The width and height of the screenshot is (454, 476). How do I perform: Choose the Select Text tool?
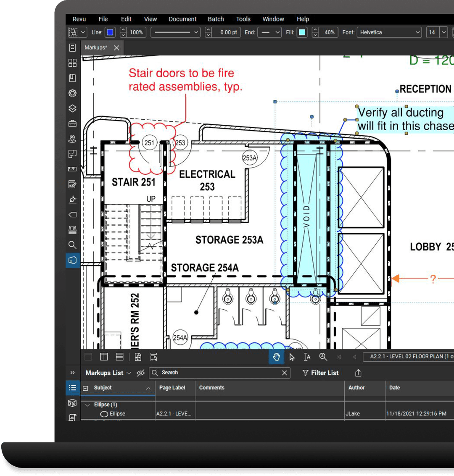pyautogui.click(x=307, y=357)
